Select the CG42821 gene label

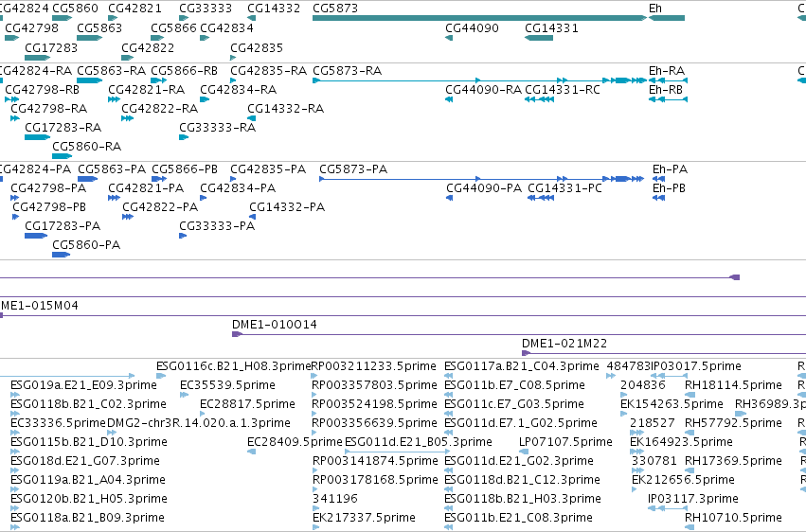point(134,9)
